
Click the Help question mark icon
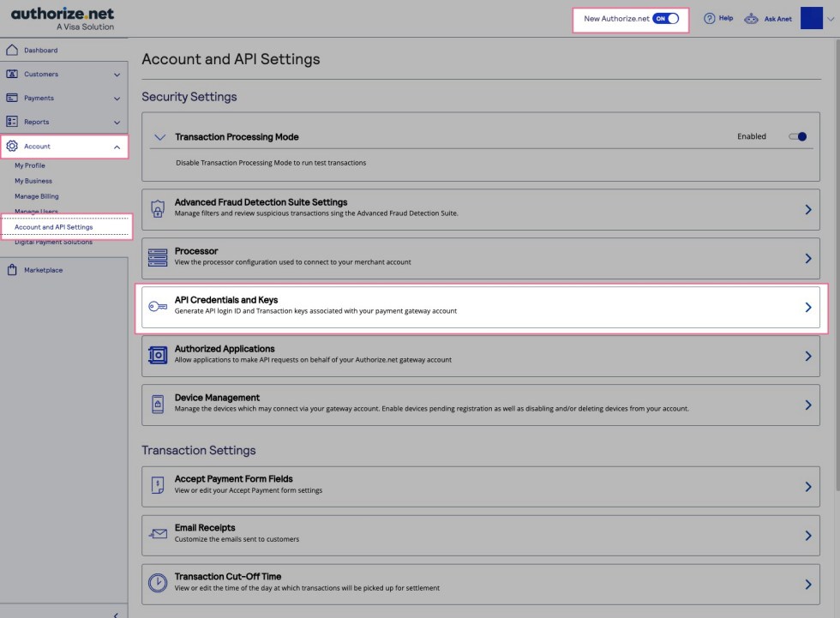coord(710,18)
